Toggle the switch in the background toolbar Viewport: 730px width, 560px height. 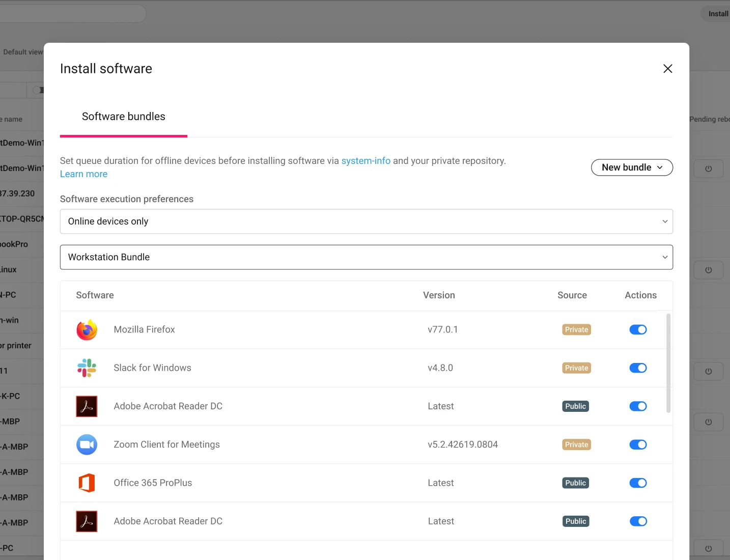pos(38,90)
